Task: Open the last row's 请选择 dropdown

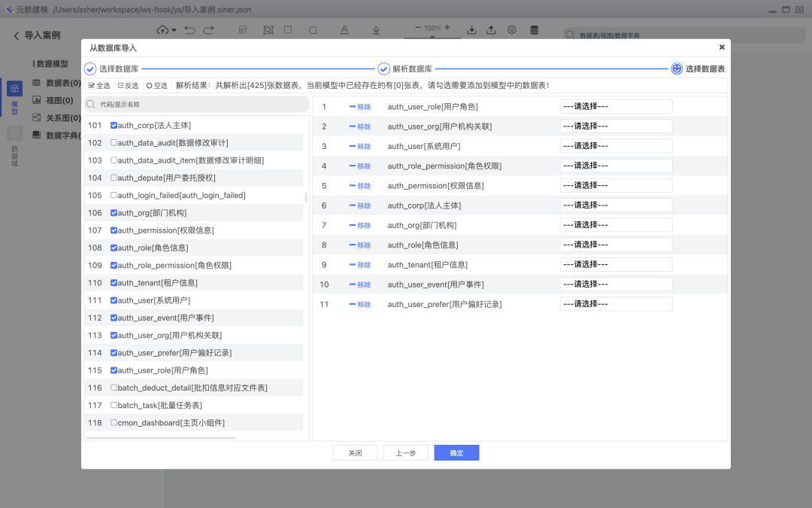Action: click(x=616, y=303)
